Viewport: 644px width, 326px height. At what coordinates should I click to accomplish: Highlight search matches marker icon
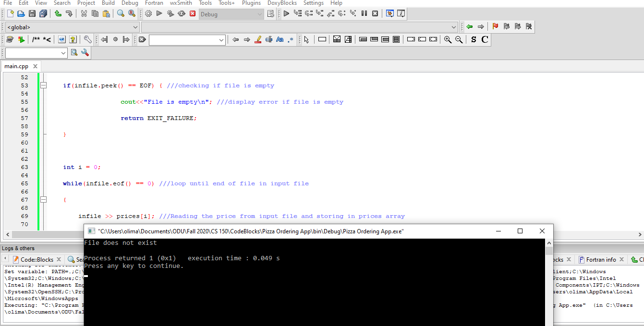point(258,39)
